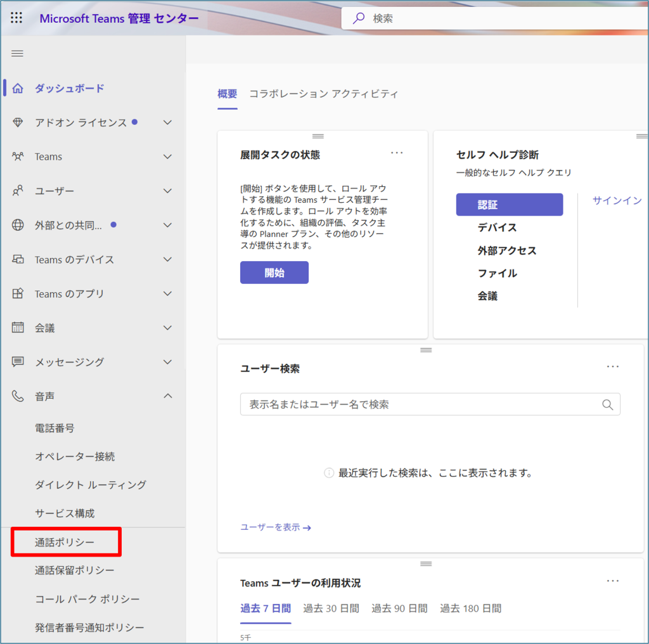The image size is (649, 644).
Task: Open the ユーザーを表示 link
Action: click(x=276, y=527)
